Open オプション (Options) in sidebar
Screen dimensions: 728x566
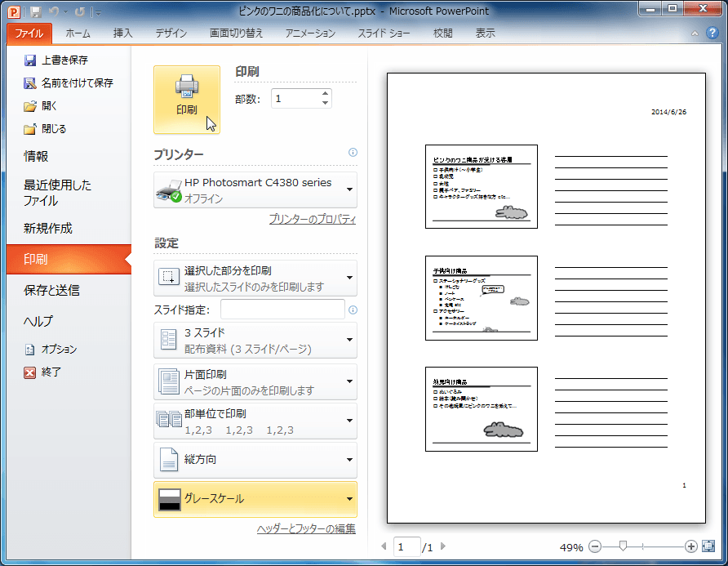click(50, 349)
